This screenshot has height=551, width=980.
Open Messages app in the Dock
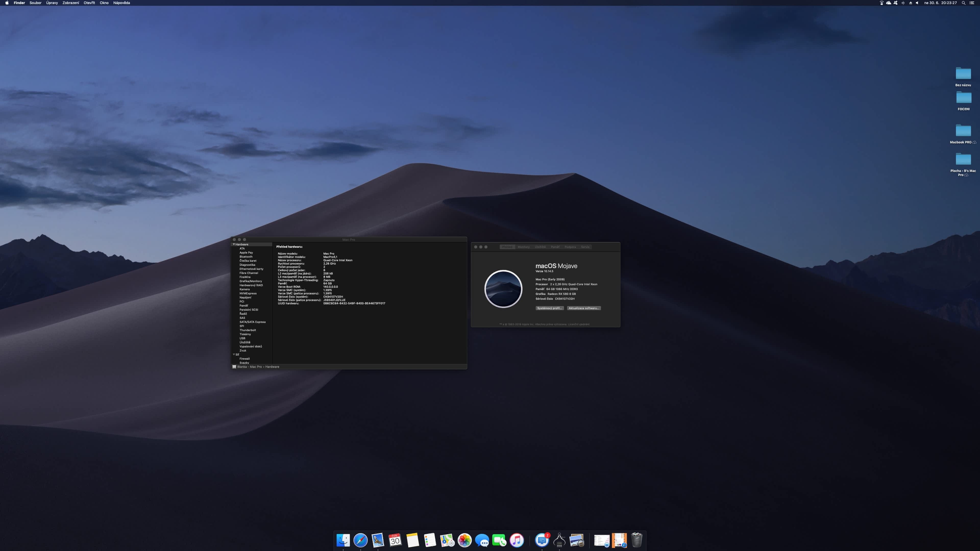482,540
